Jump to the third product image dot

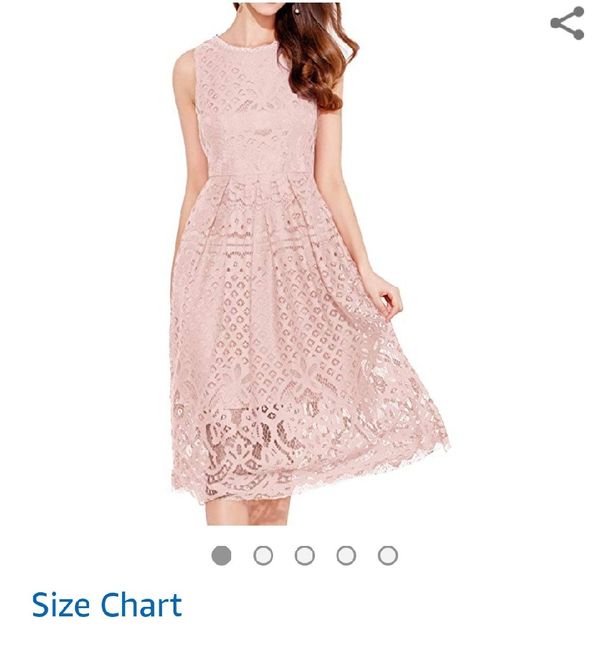(305, 555)
